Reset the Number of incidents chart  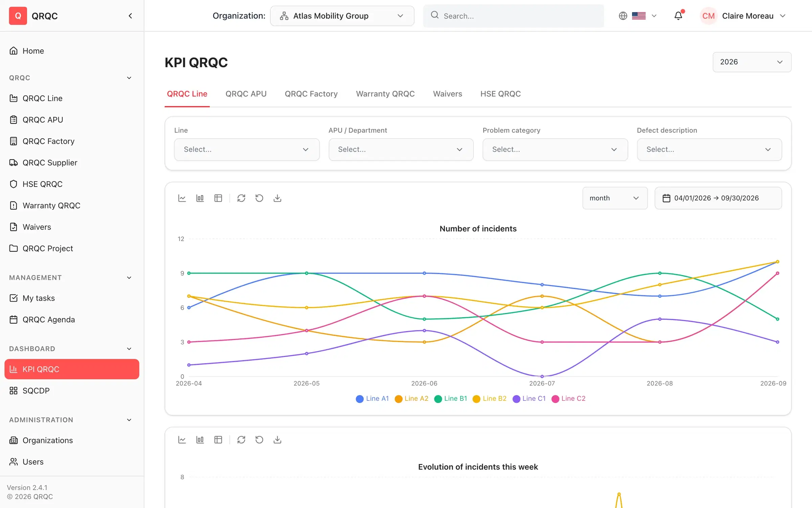259,198
